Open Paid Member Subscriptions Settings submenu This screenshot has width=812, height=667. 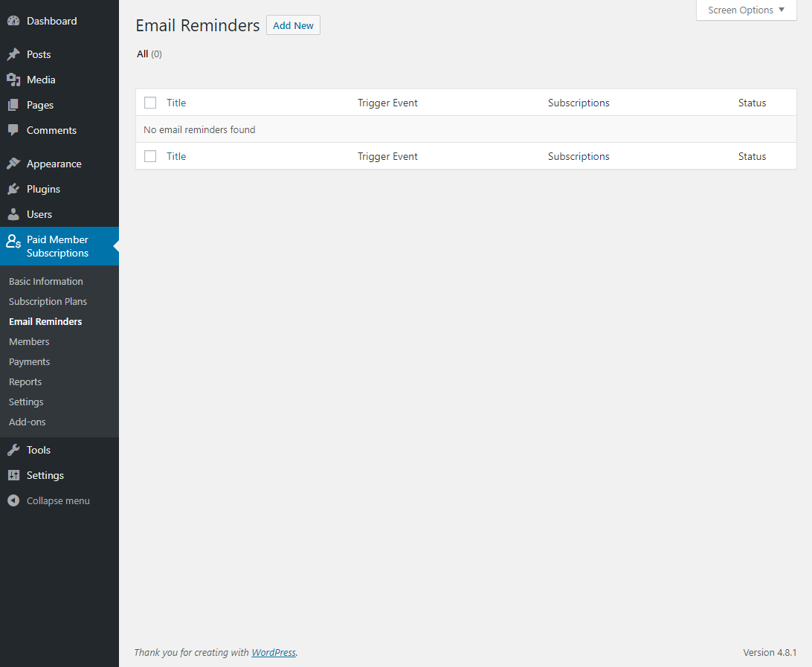26,402
